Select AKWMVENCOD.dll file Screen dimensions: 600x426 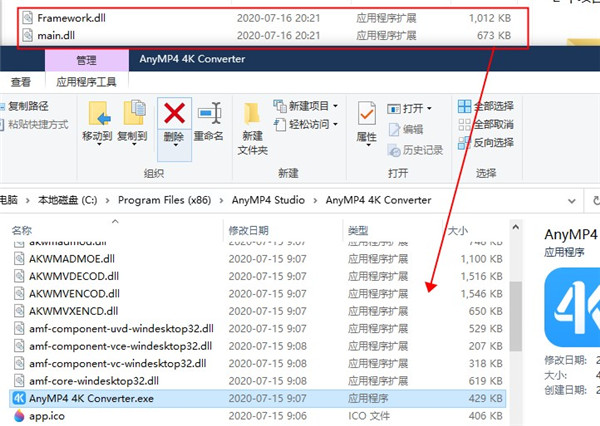pos(257,294)
